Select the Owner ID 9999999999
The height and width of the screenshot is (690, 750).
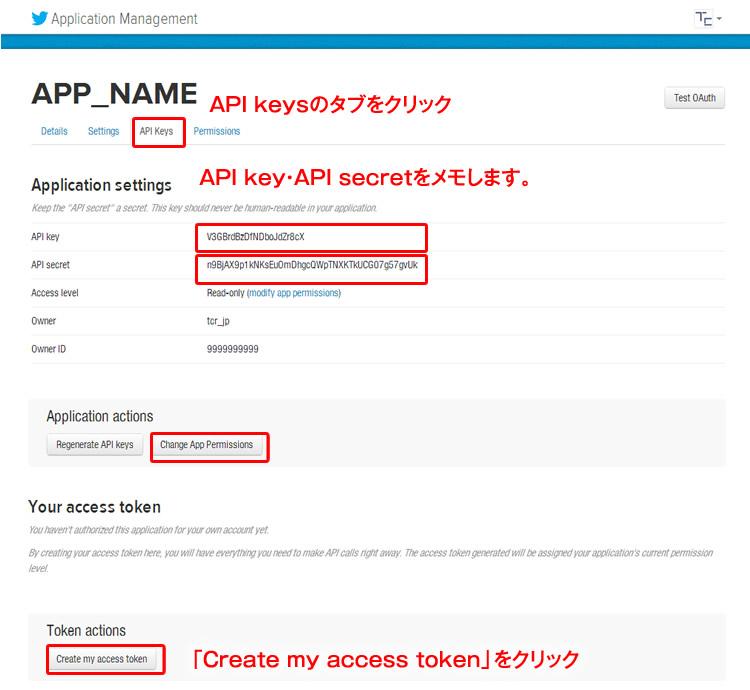[232, 349]
